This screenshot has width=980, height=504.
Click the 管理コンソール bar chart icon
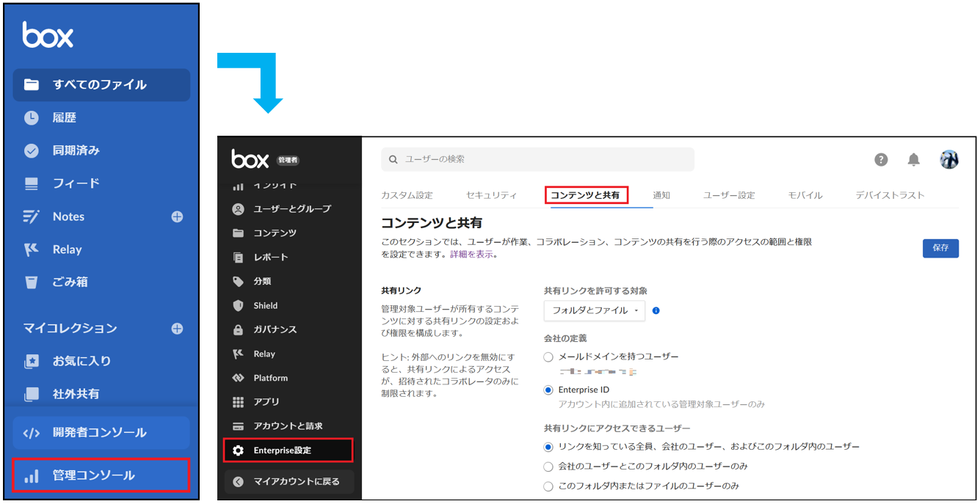(31, 476)
